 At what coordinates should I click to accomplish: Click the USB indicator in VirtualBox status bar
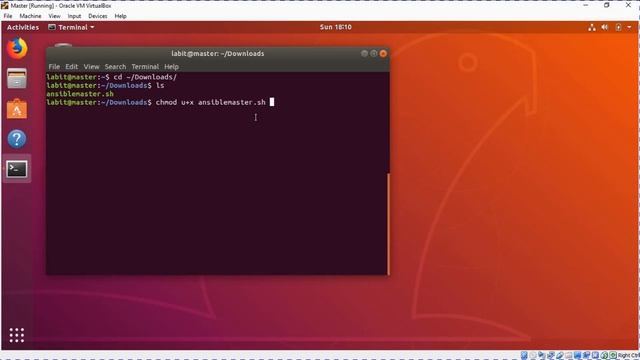pos(560,356)
